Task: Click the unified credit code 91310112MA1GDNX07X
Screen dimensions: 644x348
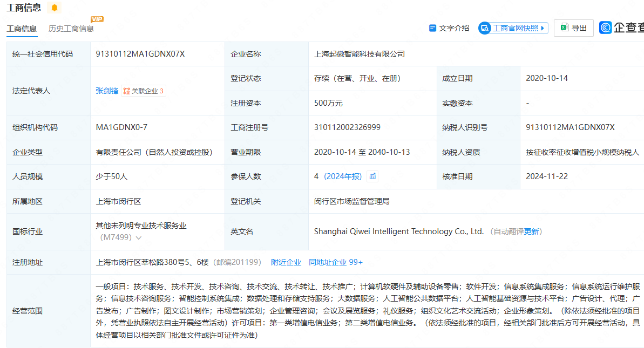Action: pos(140,54)
